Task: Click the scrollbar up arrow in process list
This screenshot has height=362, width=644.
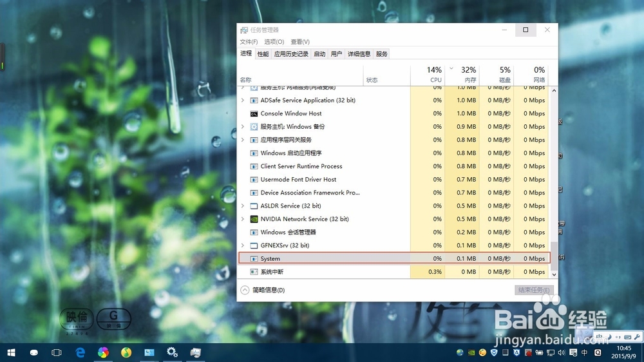Action: (x=554, y=90)
